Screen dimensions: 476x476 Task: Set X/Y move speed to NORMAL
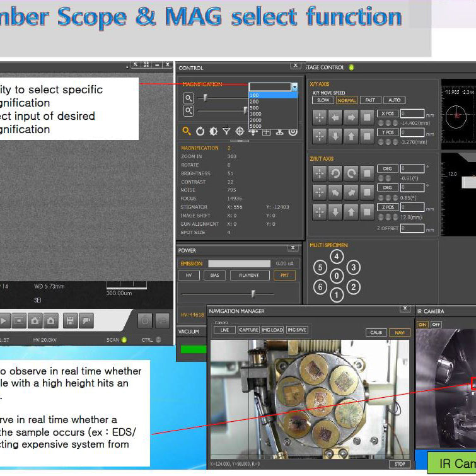(347, 100)
